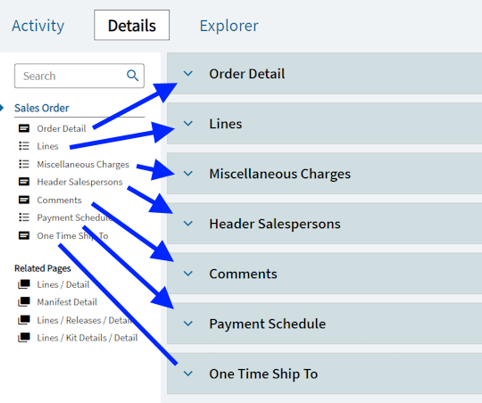Click the pages icon beside Lines / Releases / Detail
This screenshot has width=482, height=403.
click(24, 320)
